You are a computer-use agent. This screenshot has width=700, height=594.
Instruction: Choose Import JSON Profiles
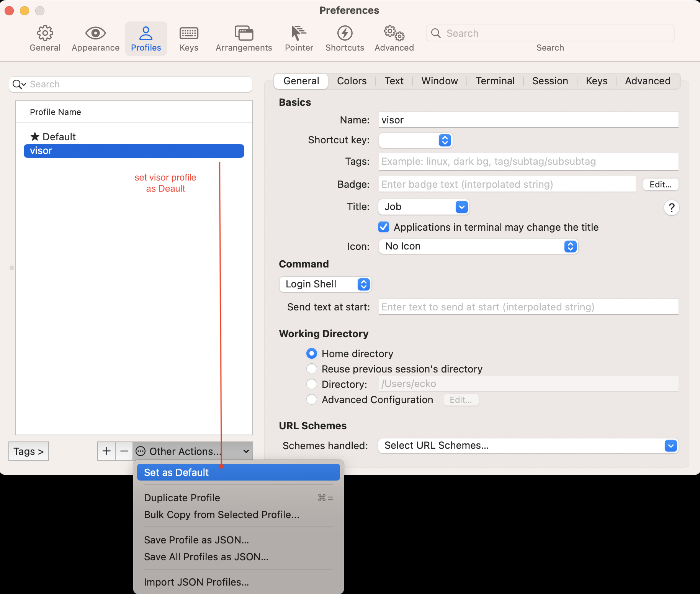click(x=238, y=582)
